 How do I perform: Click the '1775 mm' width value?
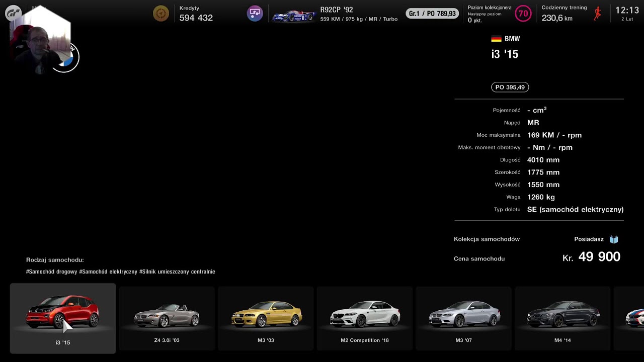tap(543, 172)
